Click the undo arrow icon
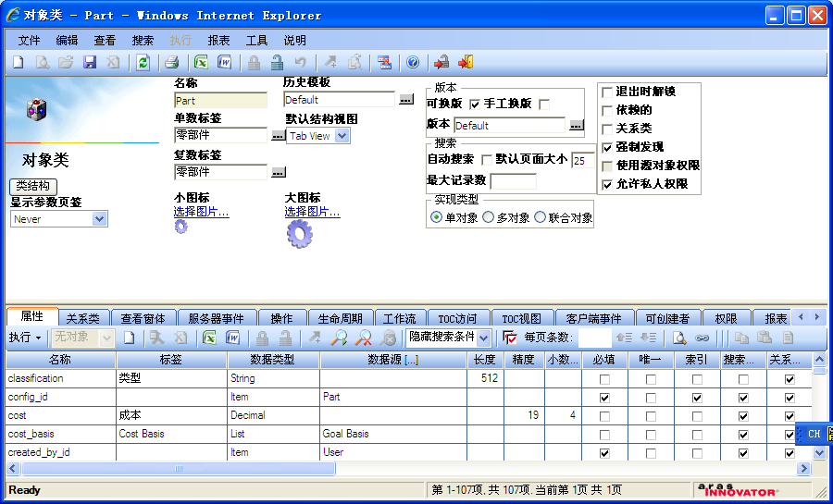 301,63
